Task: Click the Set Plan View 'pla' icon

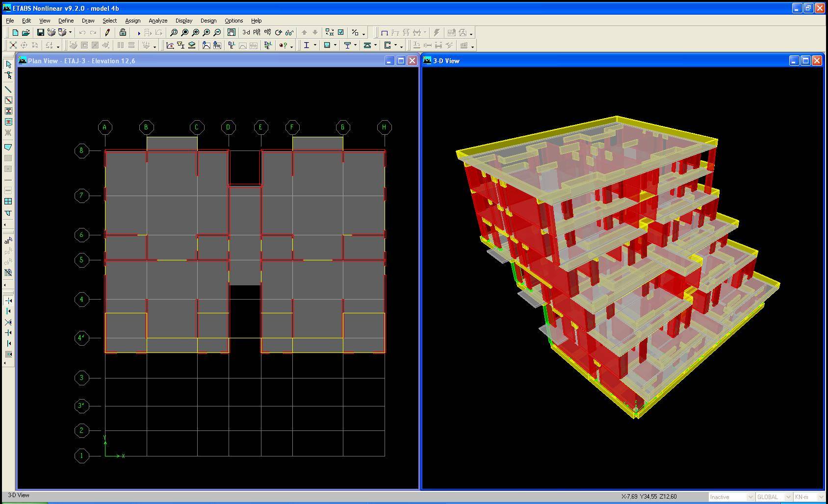Action: pyautogui.click(x=257, y=33)
